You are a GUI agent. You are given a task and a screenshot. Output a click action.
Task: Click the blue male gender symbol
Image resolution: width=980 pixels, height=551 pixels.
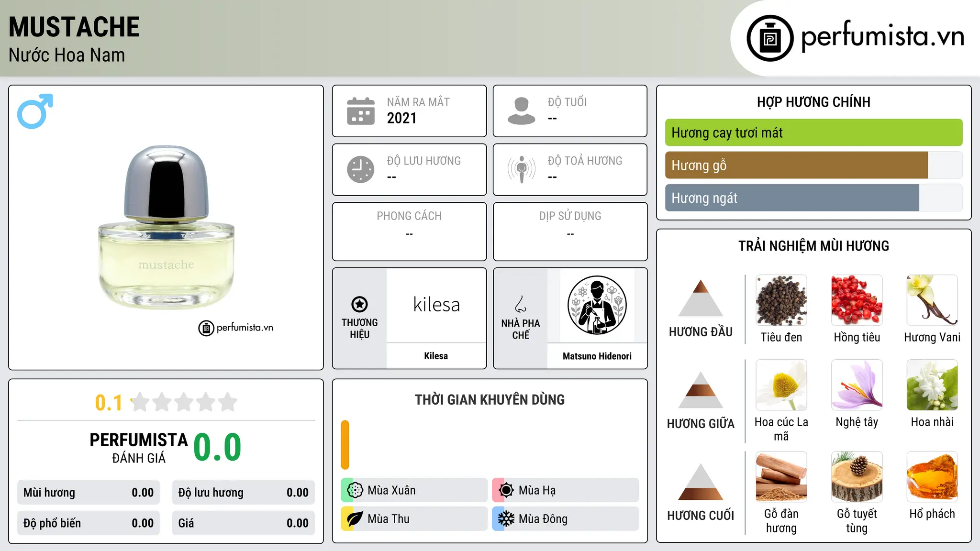coord(35,111)
